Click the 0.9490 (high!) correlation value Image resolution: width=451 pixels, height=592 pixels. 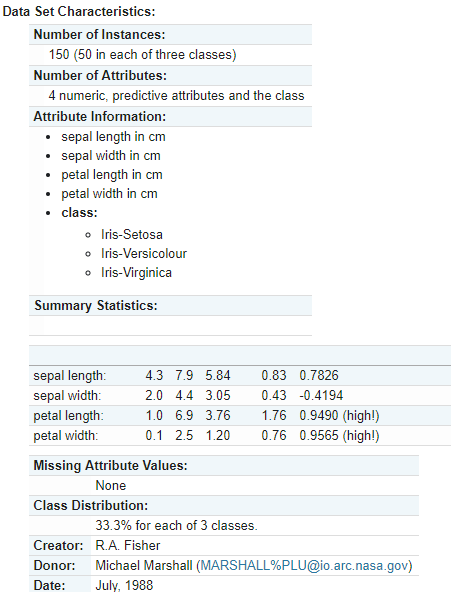(339, 416)
